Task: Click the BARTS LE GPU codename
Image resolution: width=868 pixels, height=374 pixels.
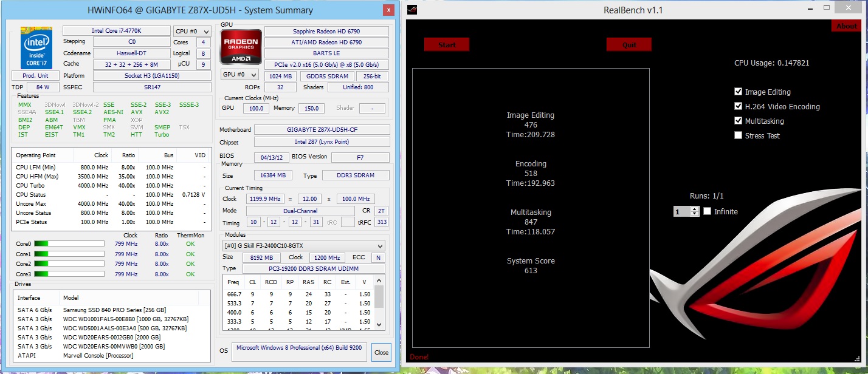Action: pos(327,53)
